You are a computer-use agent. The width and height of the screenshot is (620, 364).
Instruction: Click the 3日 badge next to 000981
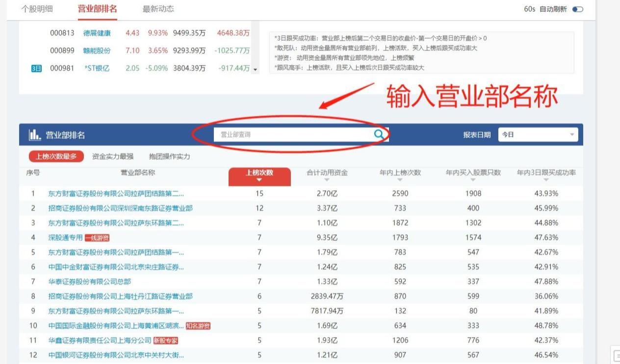tap(36, 69)
